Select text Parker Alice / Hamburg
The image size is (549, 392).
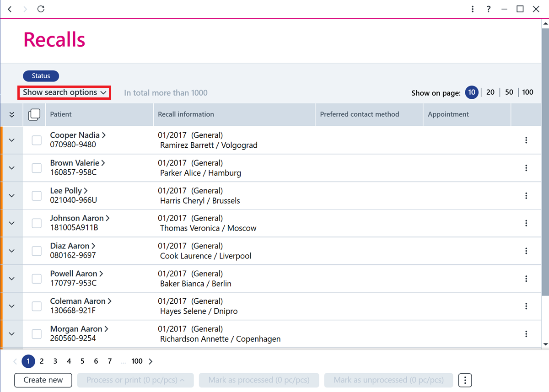pos(200,173)
